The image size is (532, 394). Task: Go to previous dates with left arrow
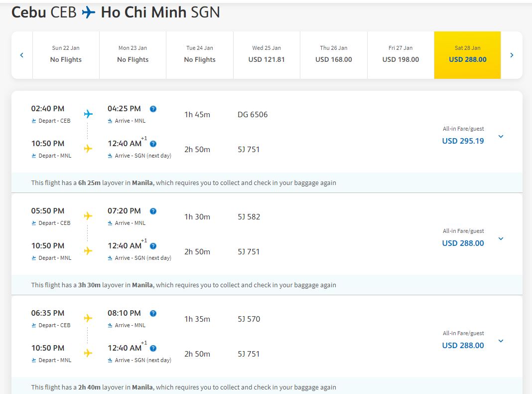pos(22,55)
